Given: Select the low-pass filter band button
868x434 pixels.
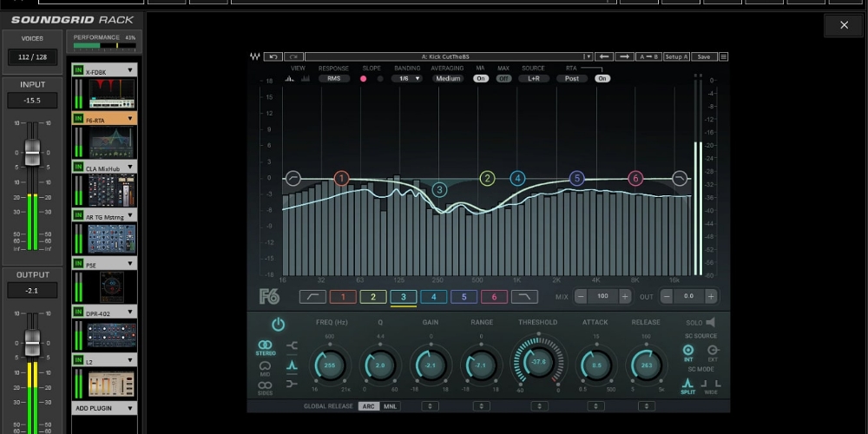Looking at the screenshot, I should pyautogui.click(x=524, y=297).
